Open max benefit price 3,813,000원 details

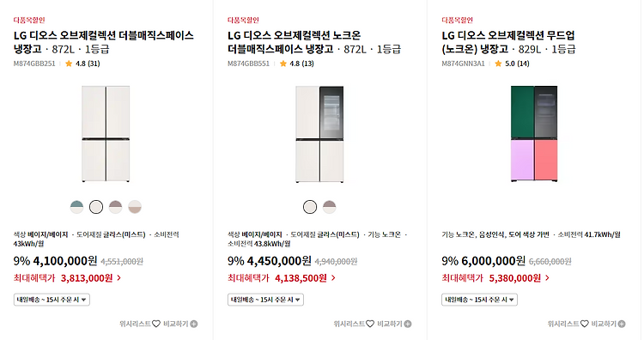click(67, 278)
